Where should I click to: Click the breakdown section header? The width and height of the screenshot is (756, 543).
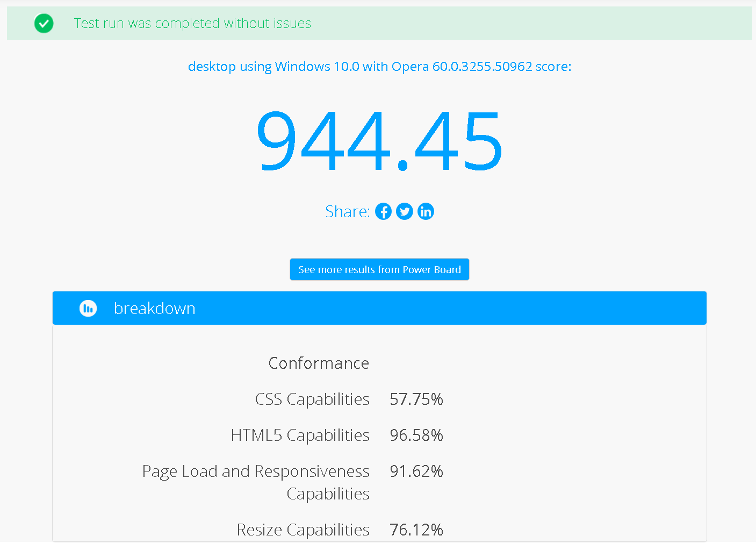(379, 308)
